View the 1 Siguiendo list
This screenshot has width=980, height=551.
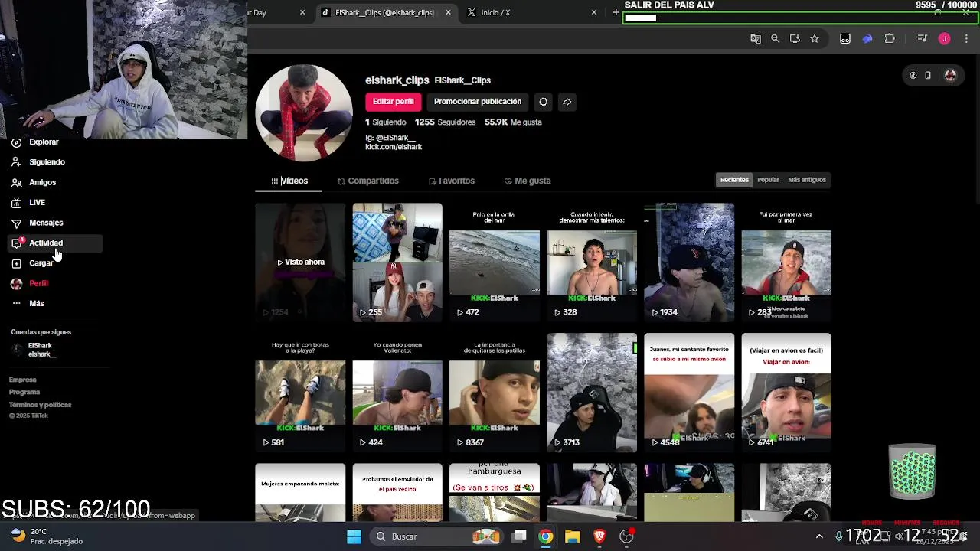pos(386,122)
